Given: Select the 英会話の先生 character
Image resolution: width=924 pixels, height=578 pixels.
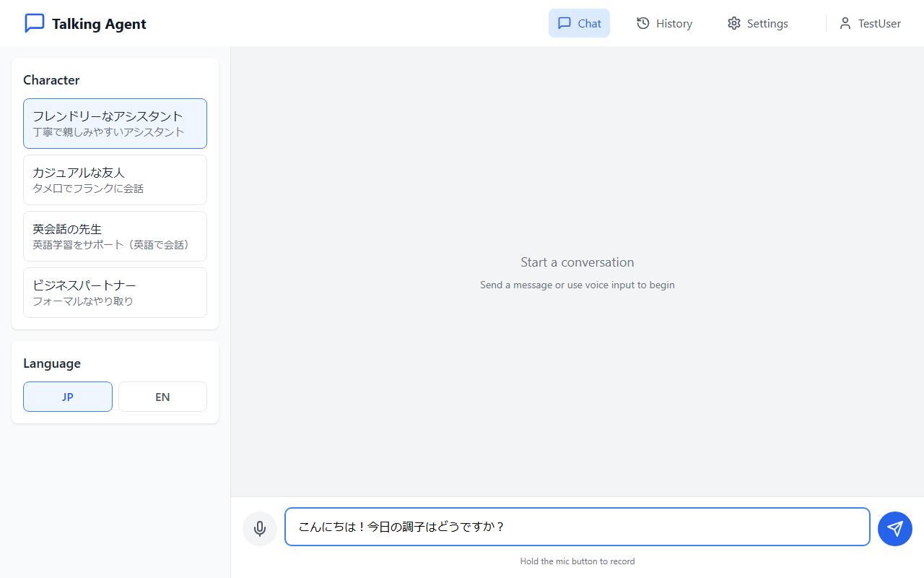Looking at the screenshot, I should [x=115, y=236].
